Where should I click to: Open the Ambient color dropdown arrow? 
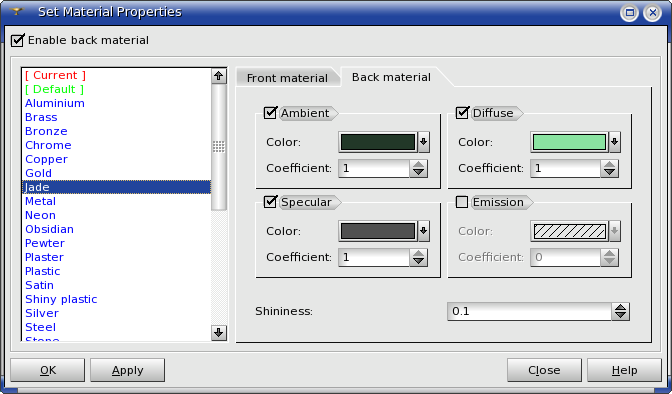coord(423,142)
